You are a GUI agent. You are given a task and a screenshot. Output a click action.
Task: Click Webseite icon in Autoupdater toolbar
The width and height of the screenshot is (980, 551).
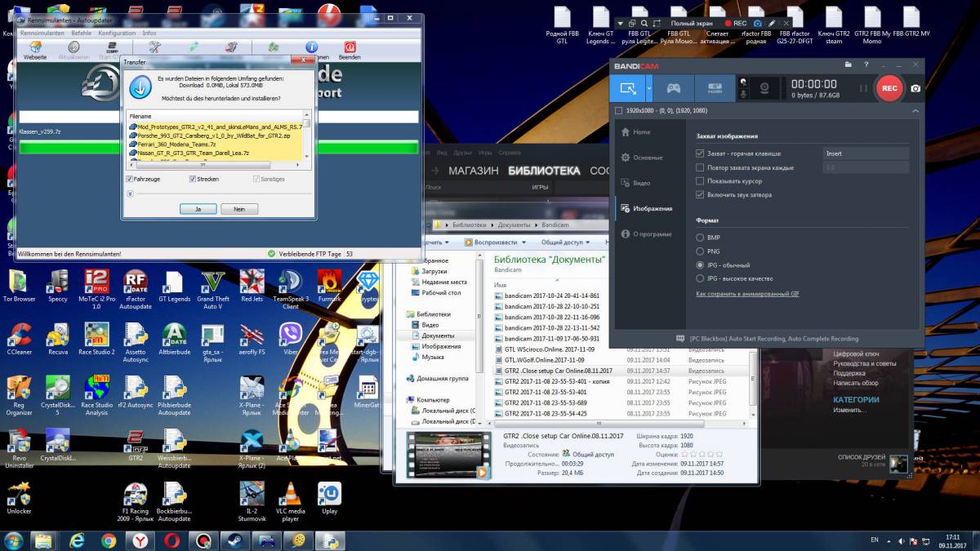point(35,48)
